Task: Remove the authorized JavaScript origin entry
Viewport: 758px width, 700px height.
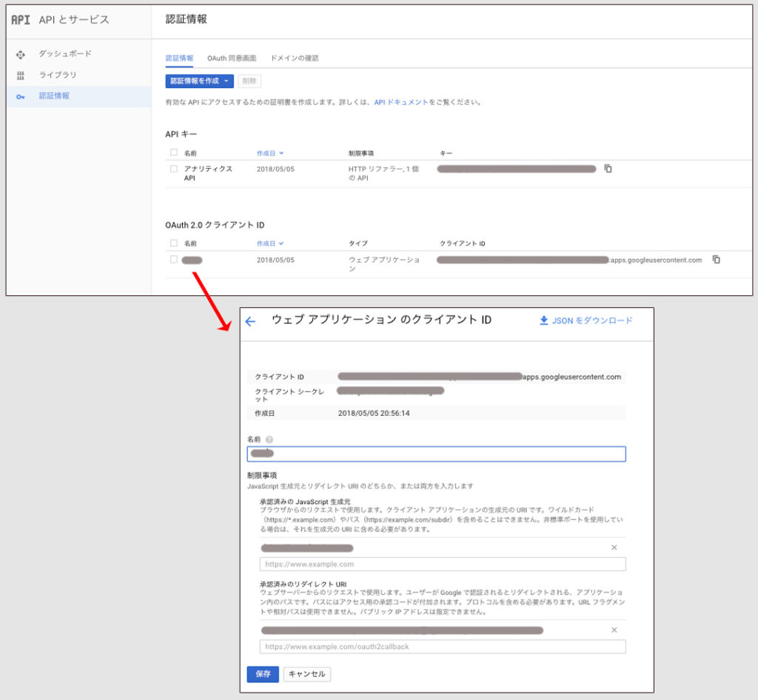Action: tap(614, 548)
